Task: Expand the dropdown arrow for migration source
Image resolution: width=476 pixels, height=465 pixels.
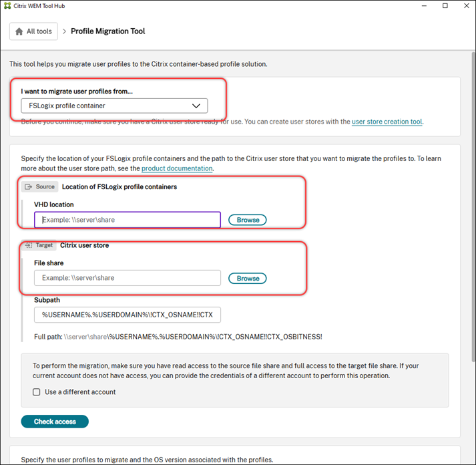Action: click(196, 106)
